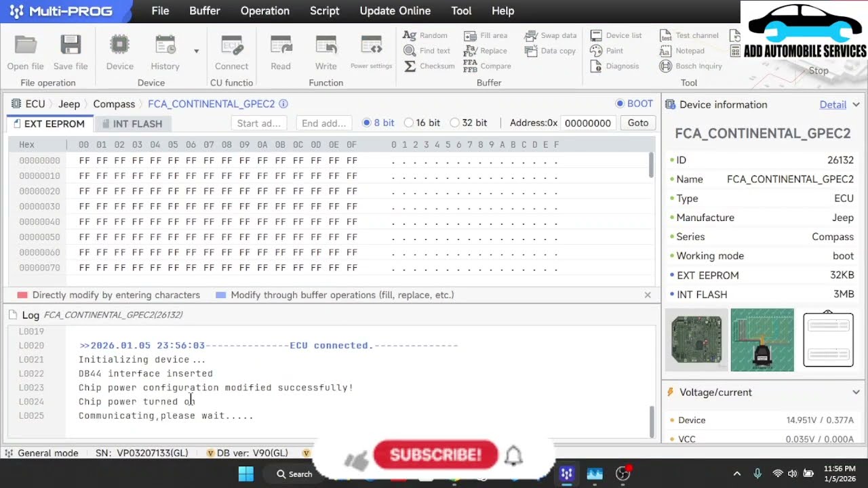Image resolution: width=868 pixels, height=488 pixels.
Task: Click the Start address input field
Action: [259, 123]
